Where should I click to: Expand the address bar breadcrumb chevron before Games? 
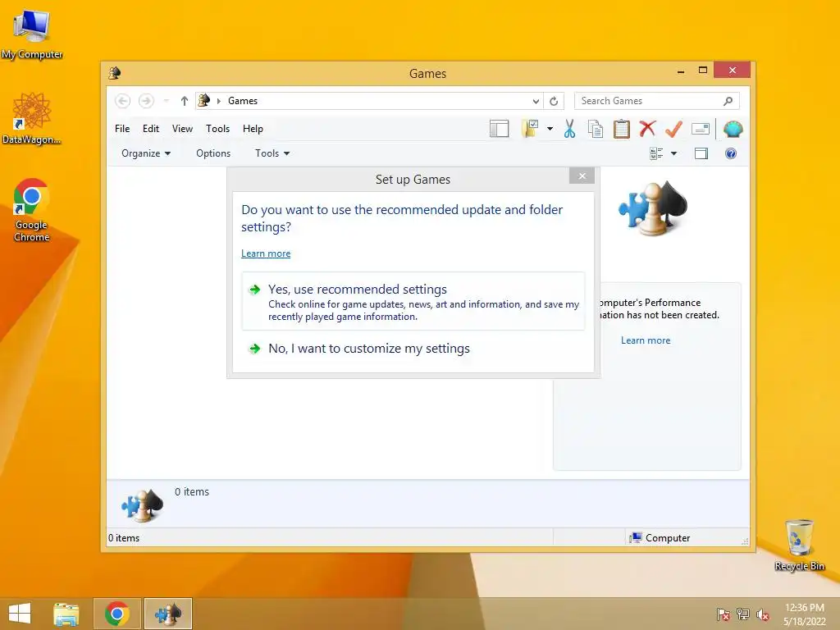(218, 101)
